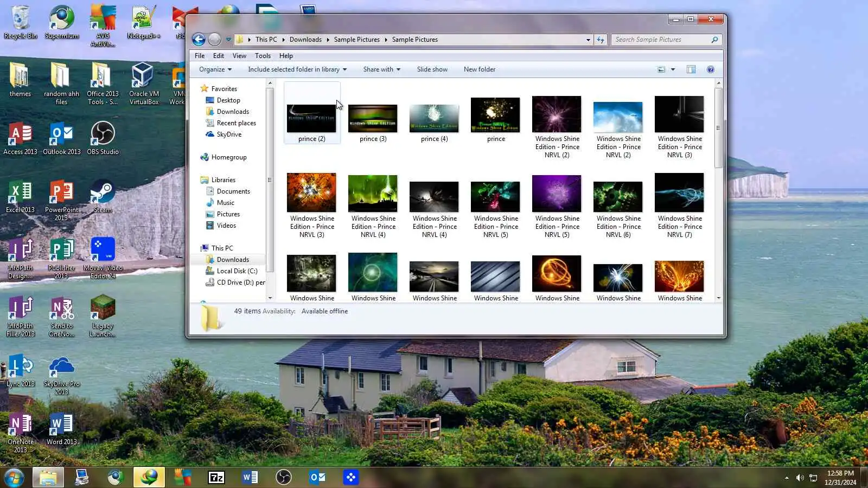Open the Videos library in navigation pane
The image size is (868, 488).
226,226
